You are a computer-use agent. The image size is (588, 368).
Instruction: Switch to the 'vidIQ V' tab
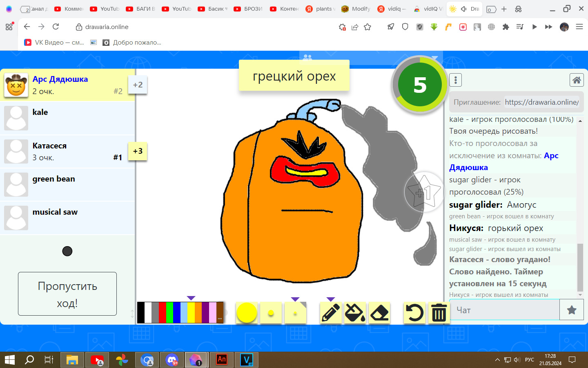point(428,9)
